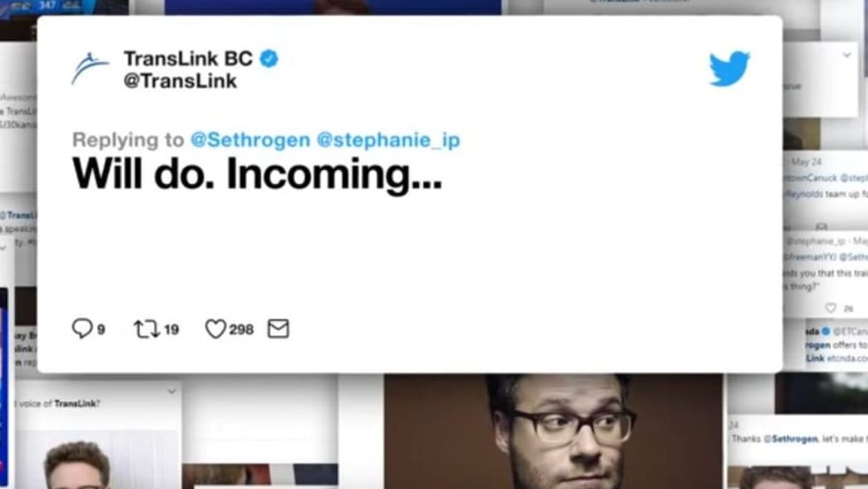Expand chevron on 'voice of TransLink?' tweet
868x489 pixels.
(172, 392)
